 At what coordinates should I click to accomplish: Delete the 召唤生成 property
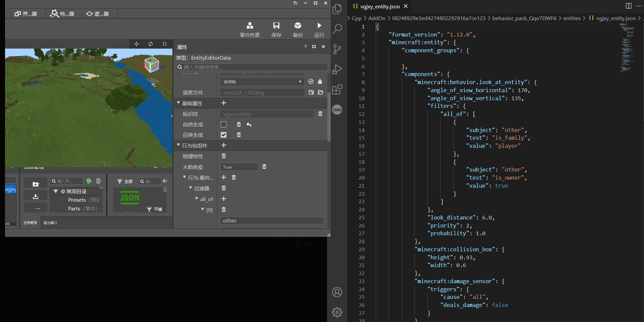coord(239,135)
